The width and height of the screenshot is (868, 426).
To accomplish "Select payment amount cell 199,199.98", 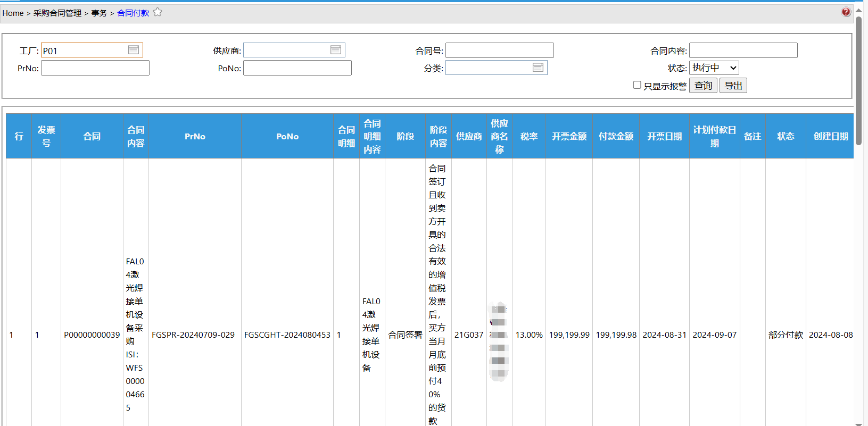I will tap(616, 335).
